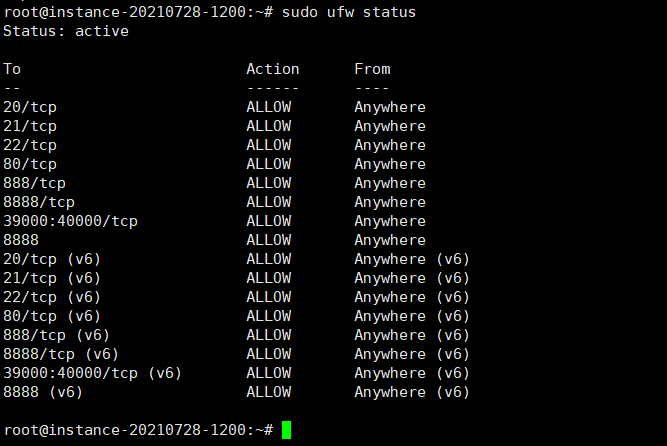
Task: Click 'Anywhere' in the 21/tcp non-v6 row
Action: [390, 126]
